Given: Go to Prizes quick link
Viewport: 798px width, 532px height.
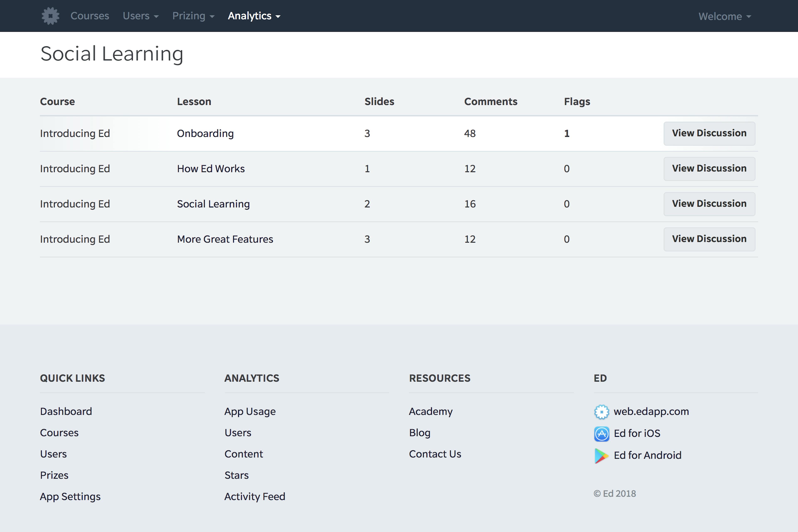Looking at the screenshot, I should click(x=54, y=475).
